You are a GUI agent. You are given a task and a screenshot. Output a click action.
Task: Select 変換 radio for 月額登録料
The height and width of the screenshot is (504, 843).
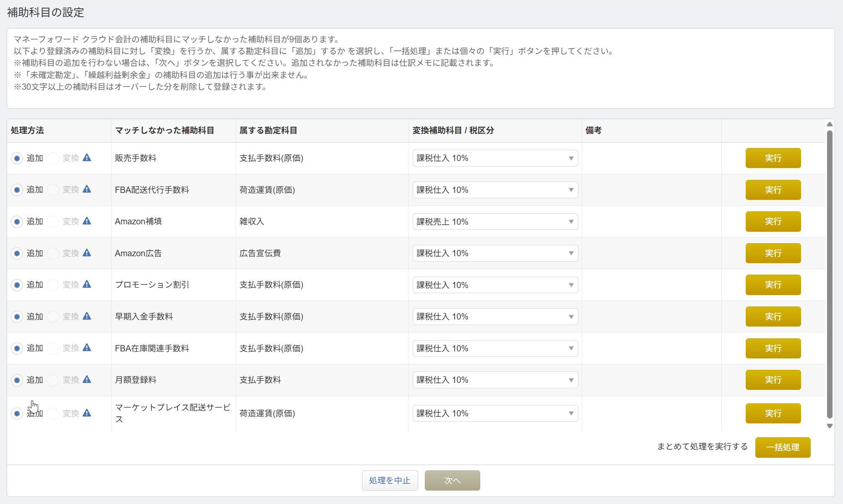53,380
